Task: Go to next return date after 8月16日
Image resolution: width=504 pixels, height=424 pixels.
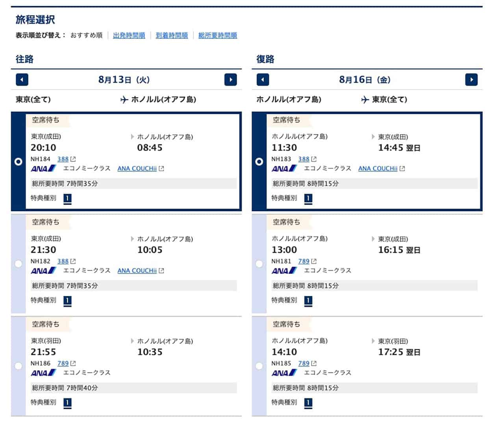Action: tap(471, 80)
